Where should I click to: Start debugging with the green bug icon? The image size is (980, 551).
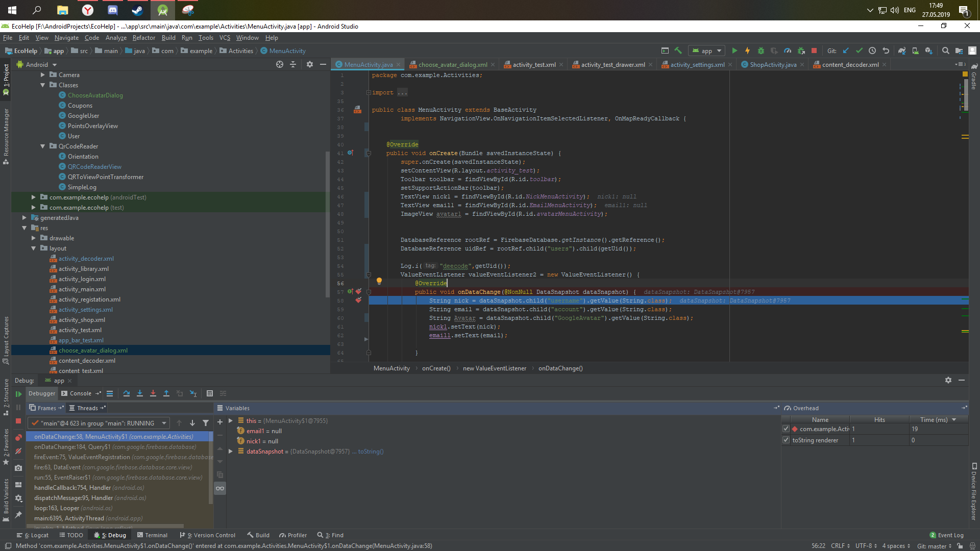(x=761, y=51)
